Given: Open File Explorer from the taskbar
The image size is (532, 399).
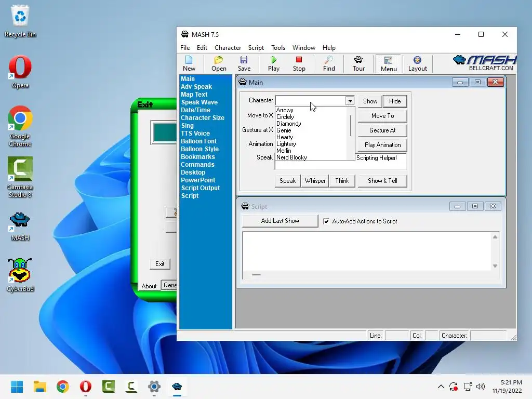Looking at the screenshot, I should coord(39,387).
